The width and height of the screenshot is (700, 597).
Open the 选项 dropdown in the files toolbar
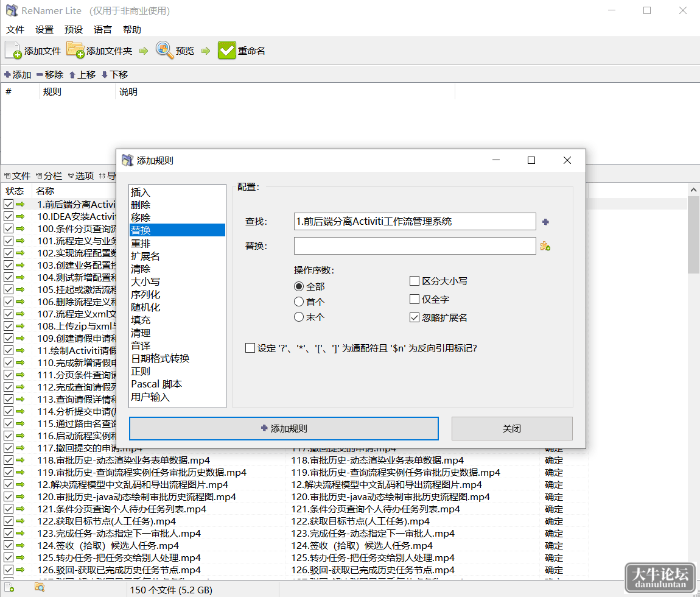point(81,176)
